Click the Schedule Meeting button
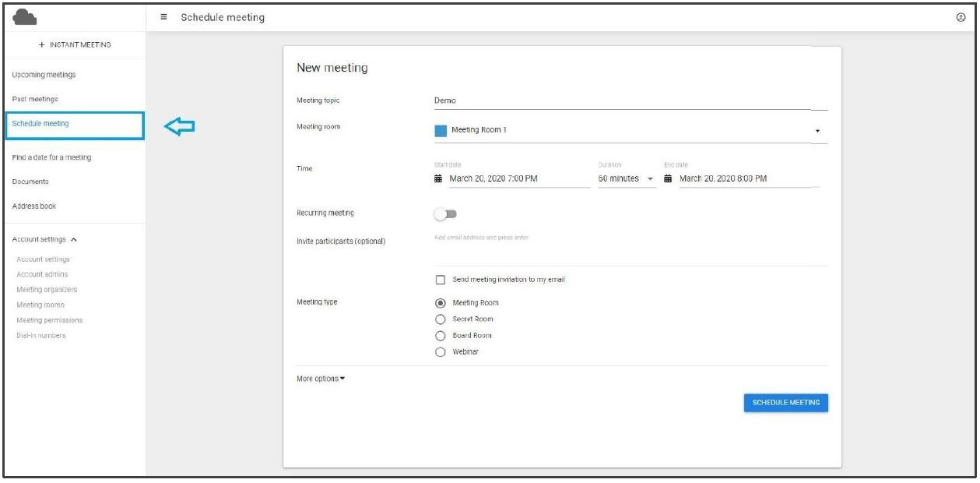Image resolution: width=980 pixels, height=483 pixels. (785, 403)
